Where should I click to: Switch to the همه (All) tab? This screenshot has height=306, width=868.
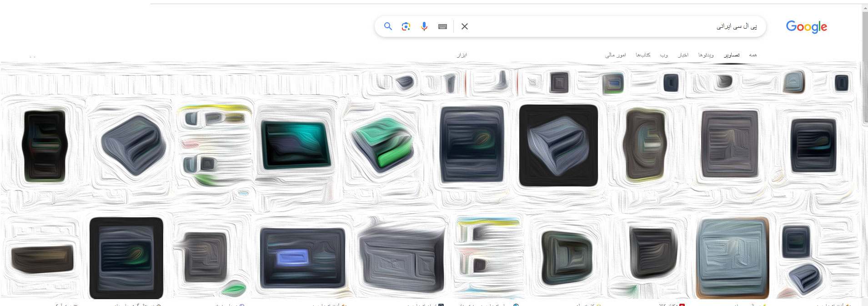(753, 55)
